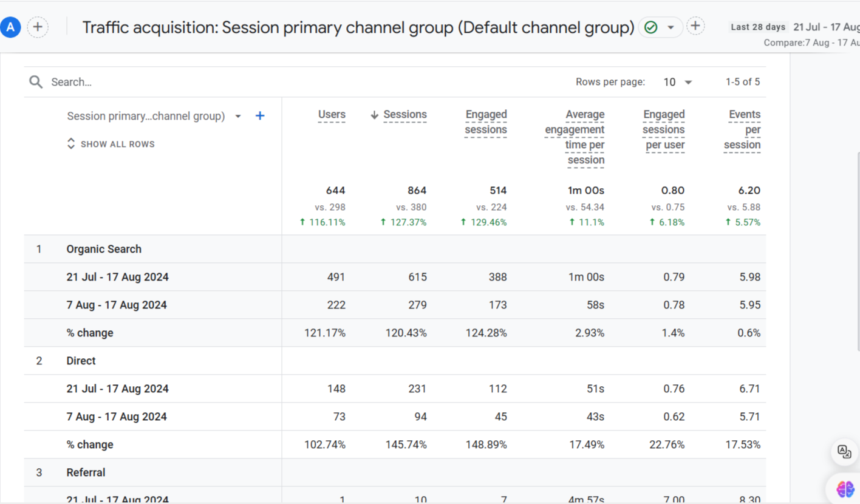
Task: Click the Organic Search row label
Action: 104,249
